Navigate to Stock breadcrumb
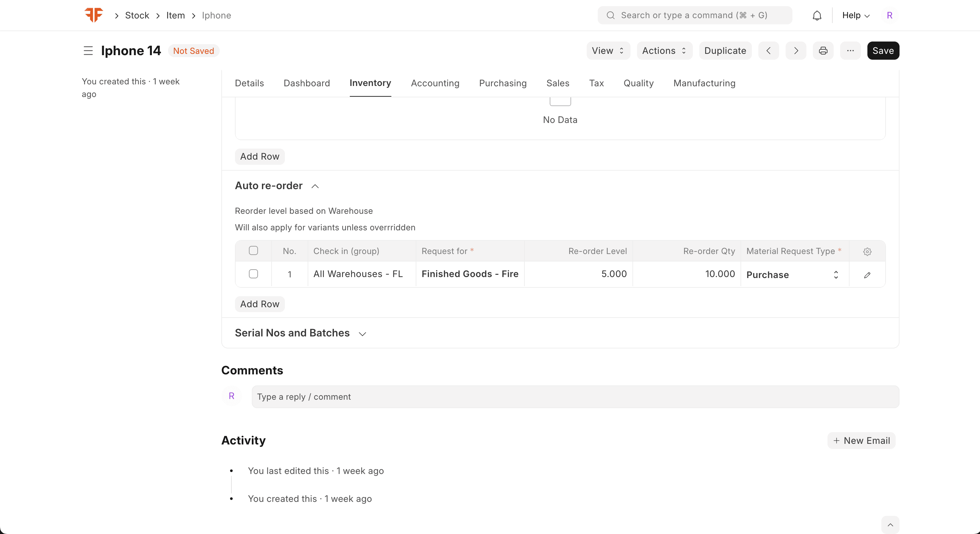 tap(137, 16)
